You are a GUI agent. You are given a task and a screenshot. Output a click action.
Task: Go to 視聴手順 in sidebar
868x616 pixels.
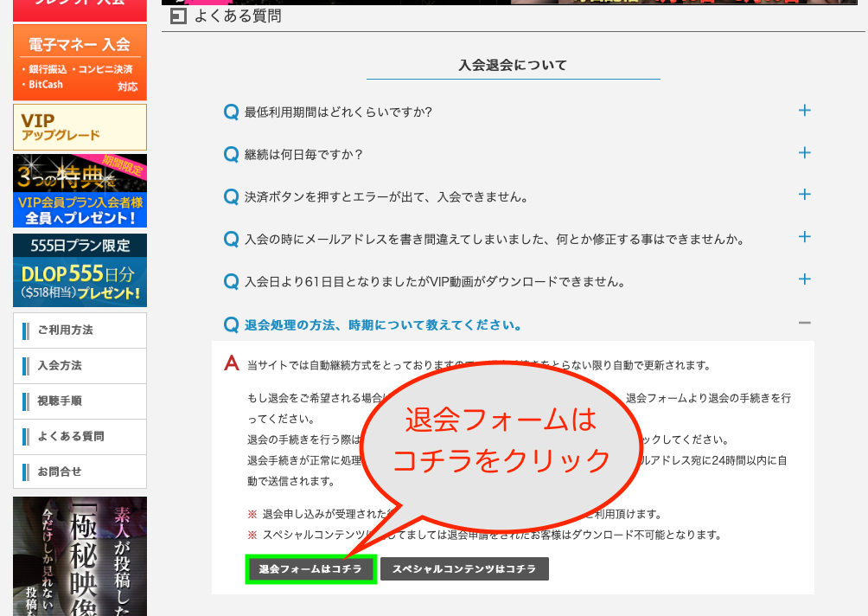80,401
